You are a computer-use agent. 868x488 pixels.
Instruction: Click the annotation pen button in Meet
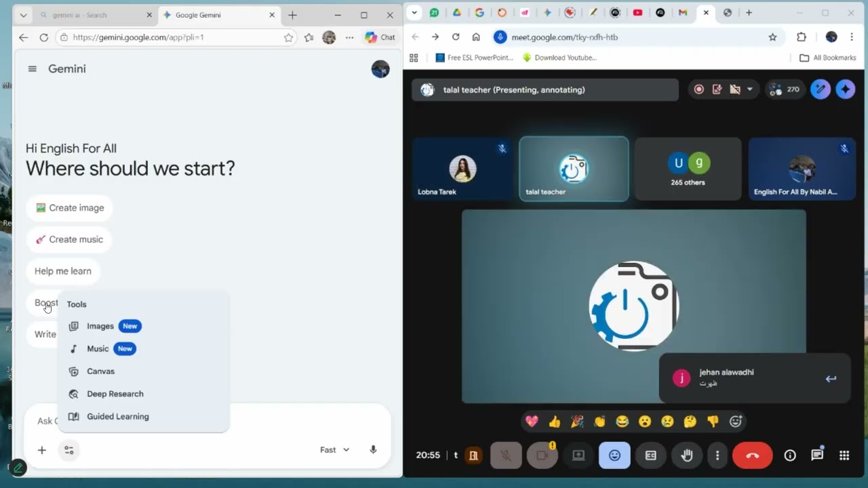821,89
